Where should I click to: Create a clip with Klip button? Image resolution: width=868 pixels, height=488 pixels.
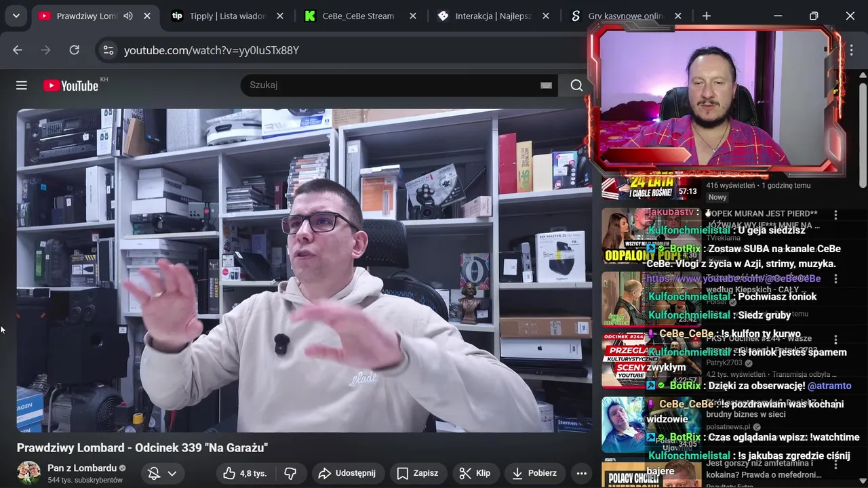[475, 473]
